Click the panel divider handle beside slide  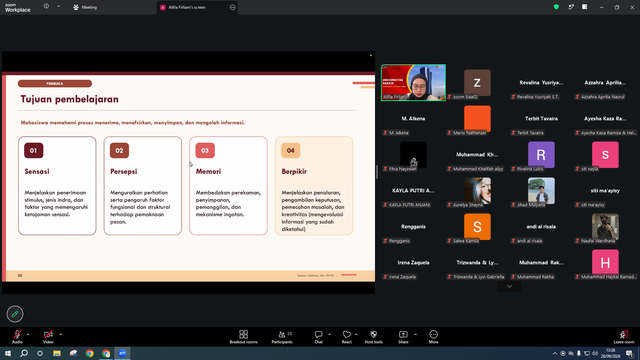click(377, 172)
